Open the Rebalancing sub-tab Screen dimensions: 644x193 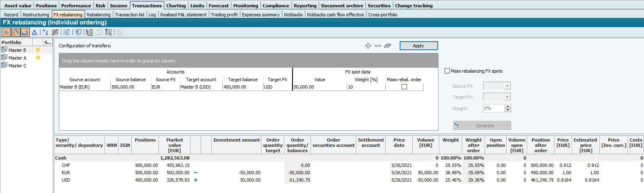[x=98, y=15]
